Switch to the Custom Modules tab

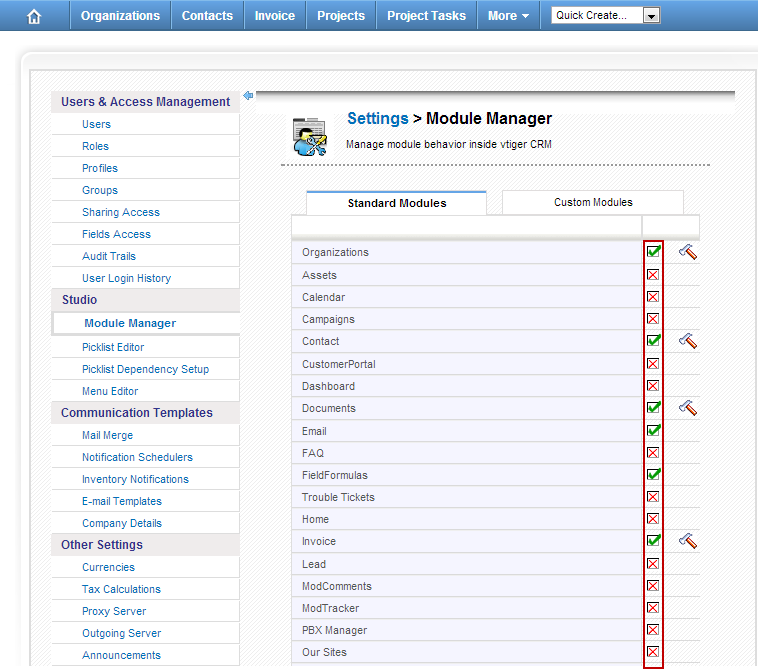[593, 202]
